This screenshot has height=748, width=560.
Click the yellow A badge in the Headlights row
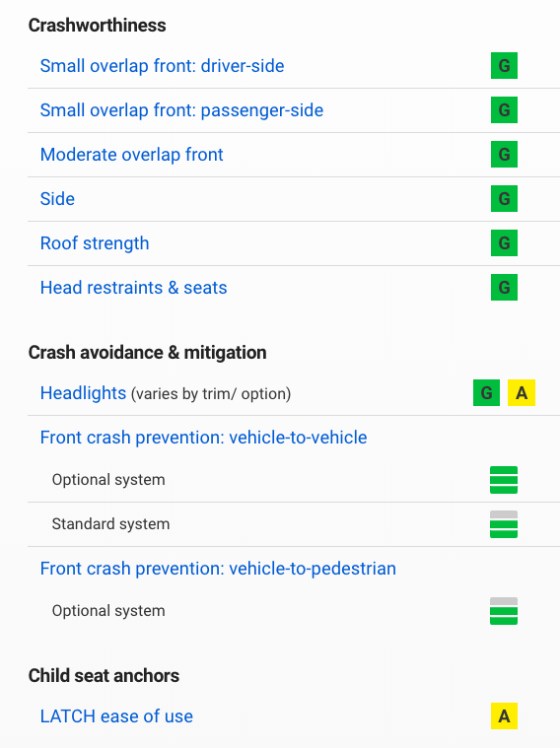pyautogui.click(x=522, y=393)
